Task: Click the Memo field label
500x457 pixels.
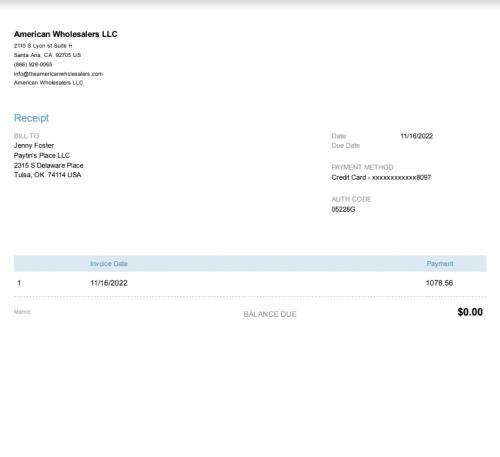Action: (22, 312)
